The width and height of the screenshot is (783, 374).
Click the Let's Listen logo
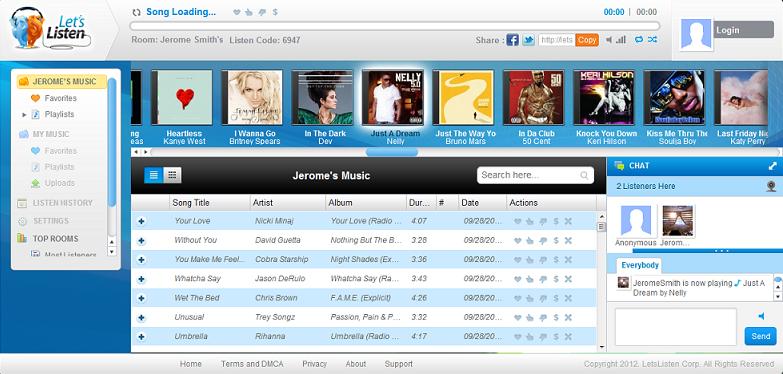[x=50, y=28]
